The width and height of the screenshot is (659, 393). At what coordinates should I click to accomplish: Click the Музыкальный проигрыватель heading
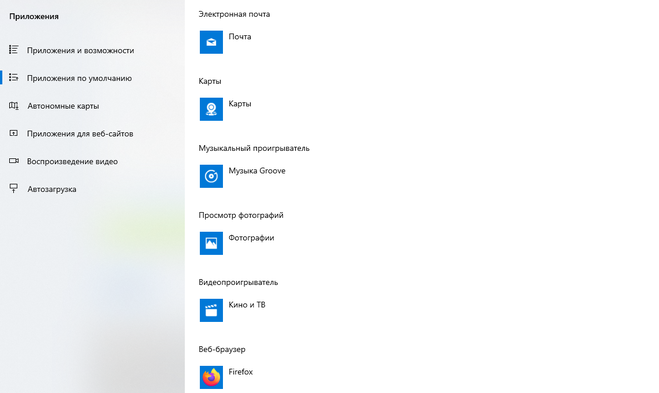(x=254, y=148)
